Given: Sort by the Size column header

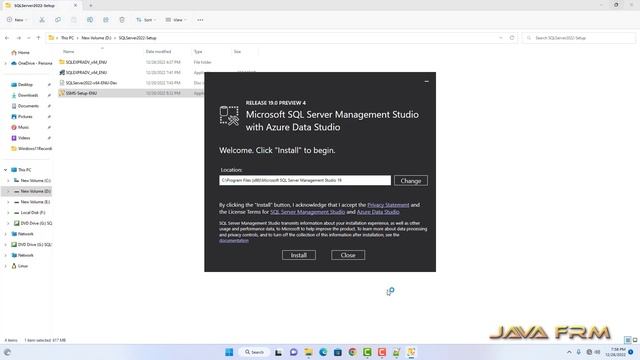Looking at the screenshot, I should tap(237, 51).
